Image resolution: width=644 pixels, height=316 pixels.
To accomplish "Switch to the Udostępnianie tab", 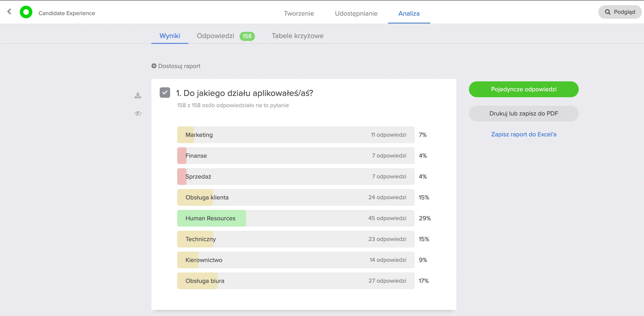I will 356,13.
